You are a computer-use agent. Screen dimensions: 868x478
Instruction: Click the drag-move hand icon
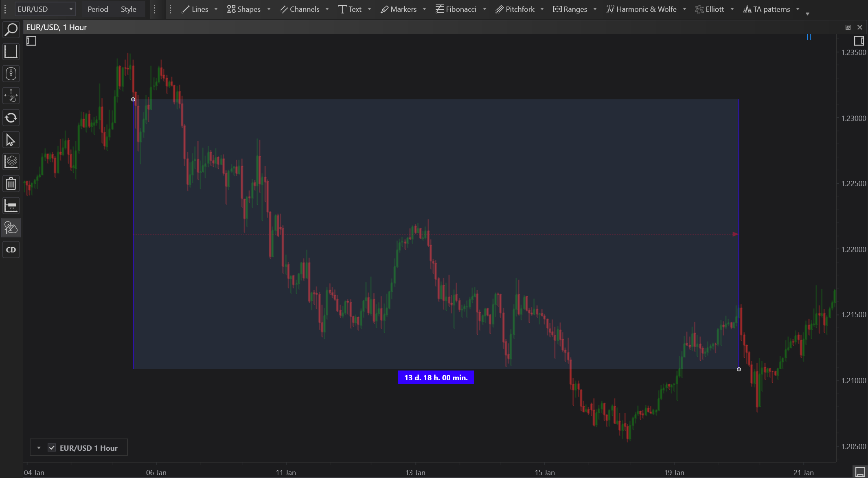point(11,96)
